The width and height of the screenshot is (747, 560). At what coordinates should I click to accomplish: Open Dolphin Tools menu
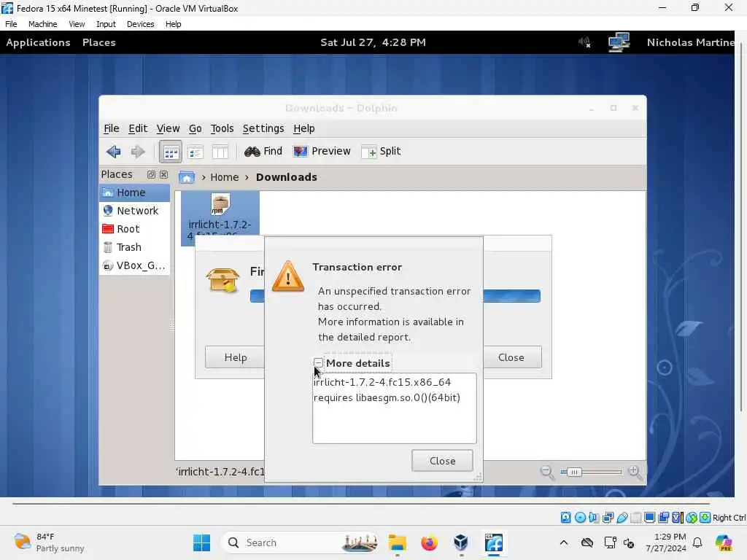tap(222, 128)
